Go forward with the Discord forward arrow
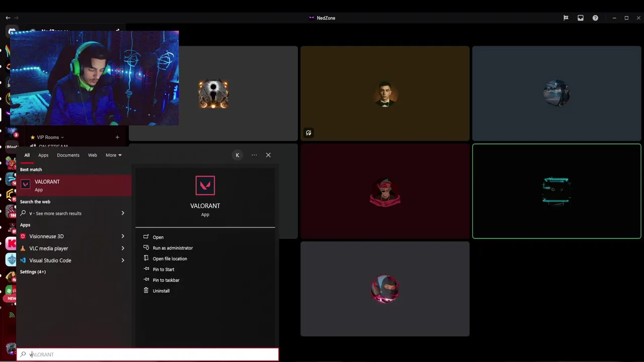 click(x=16, y=18)
